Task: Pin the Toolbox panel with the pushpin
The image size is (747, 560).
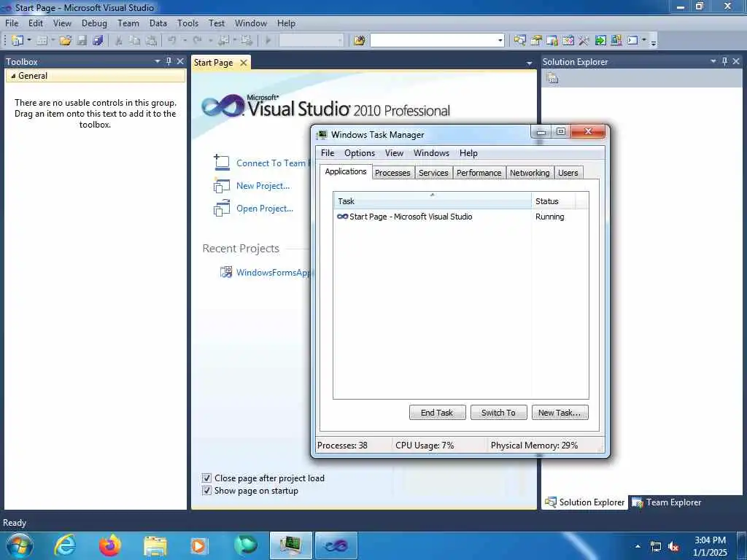Action: (169, 61)
